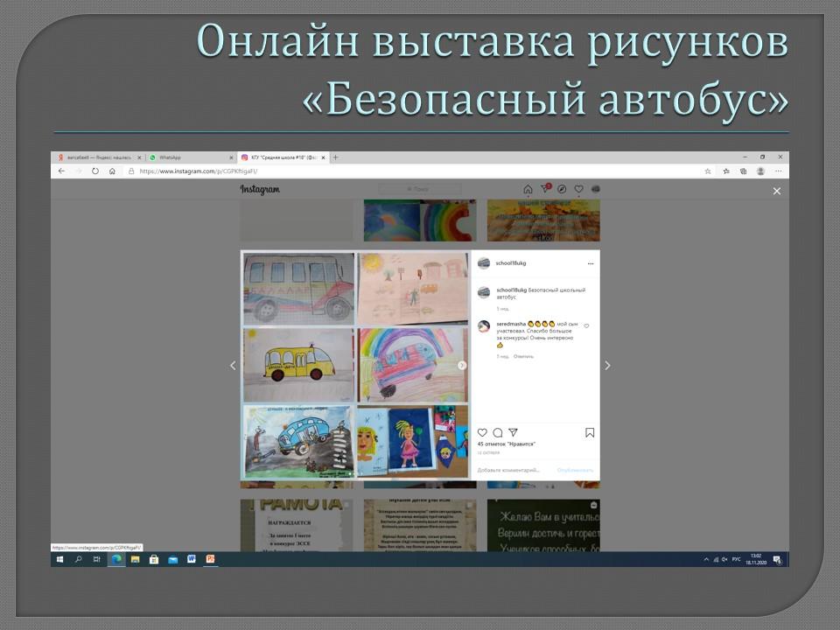Open the browser settings three-dot menu

coord(779,171)
